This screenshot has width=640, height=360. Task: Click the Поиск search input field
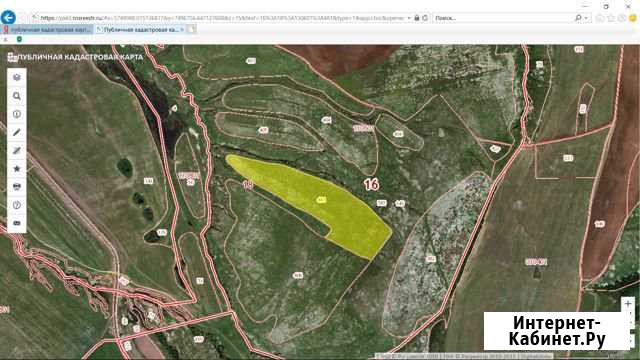pos(504,18)
